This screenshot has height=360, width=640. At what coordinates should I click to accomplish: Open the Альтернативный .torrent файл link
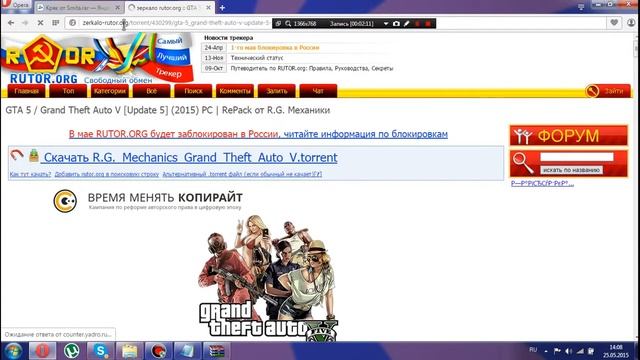click(242, 174)
